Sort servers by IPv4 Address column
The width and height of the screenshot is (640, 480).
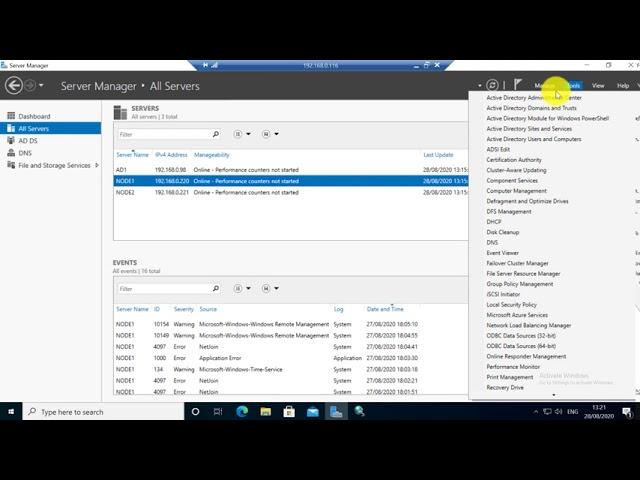click(x=171, y=155)
